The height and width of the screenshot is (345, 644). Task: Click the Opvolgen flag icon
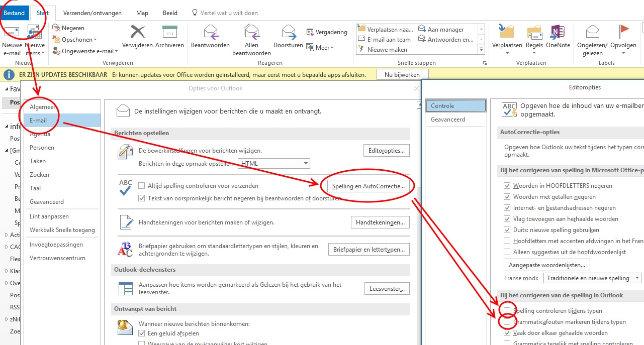click(x=623, y=32)
